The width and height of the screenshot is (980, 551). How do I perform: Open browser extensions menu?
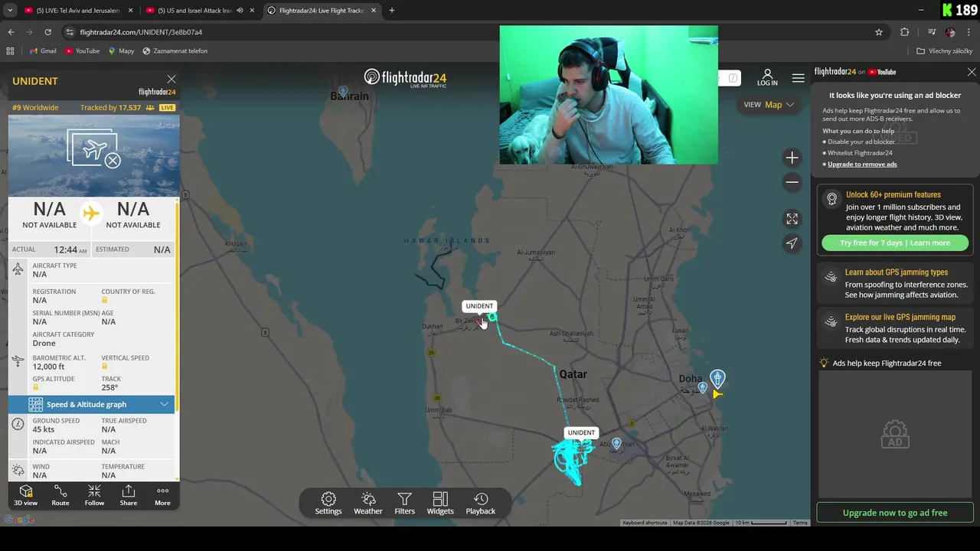pyautogui.click(x=905, y=32)
